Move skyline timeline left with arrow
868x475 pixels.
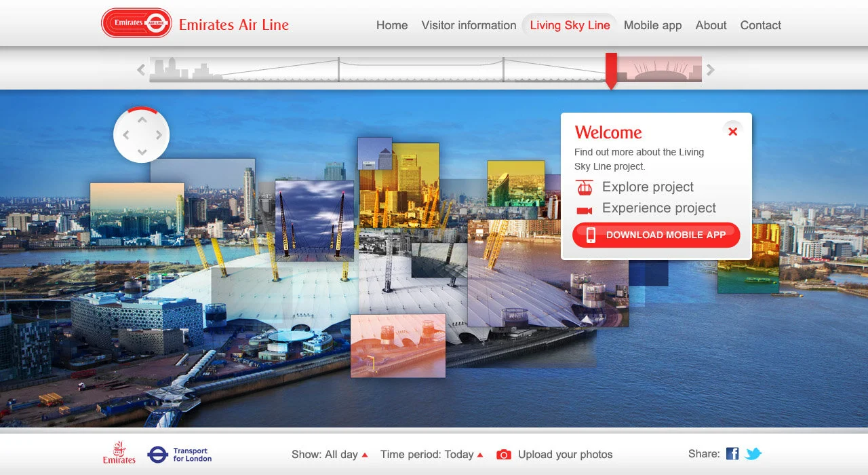(141, 69)
